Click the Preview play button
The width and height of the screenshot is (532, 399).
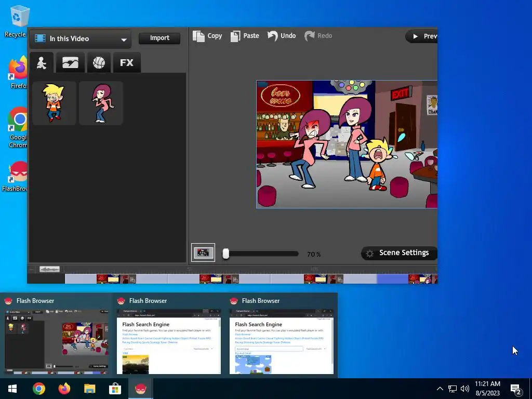421,36
